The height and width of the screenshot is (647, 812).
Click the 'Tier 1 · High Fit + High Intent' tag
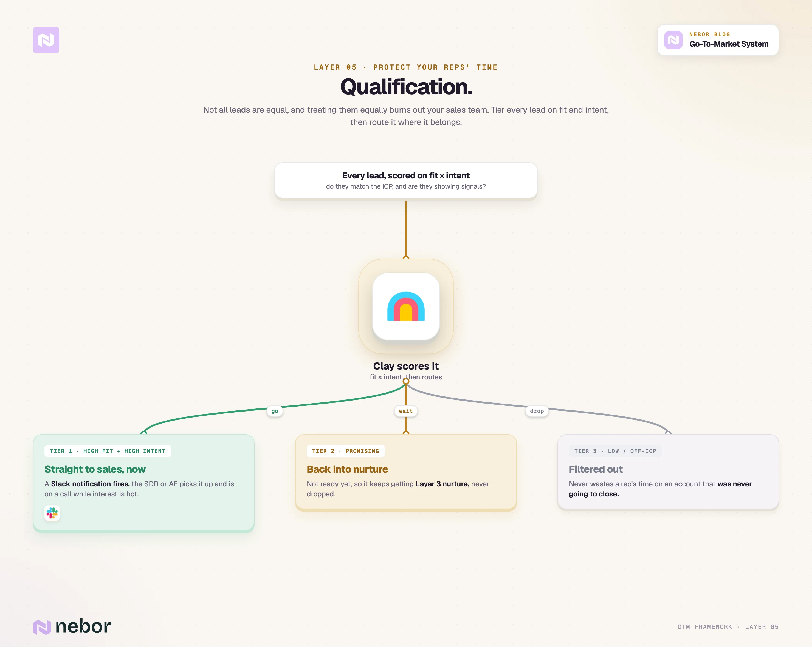point(108,451)
